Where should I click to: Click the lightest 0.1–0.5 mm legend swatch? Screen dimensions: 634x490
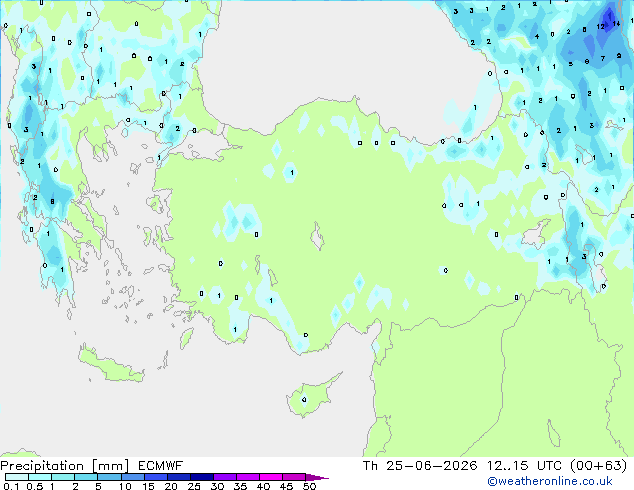click(x=17, y=477)
